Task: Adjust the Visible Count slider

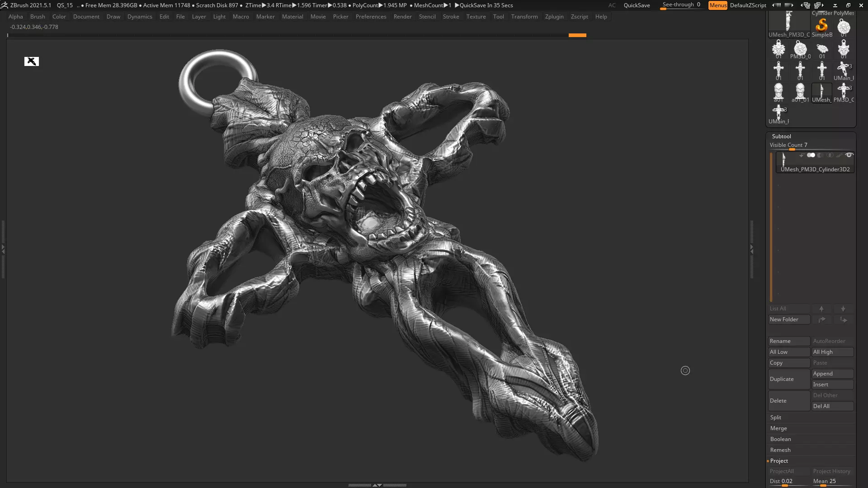Action: point(811,145)
